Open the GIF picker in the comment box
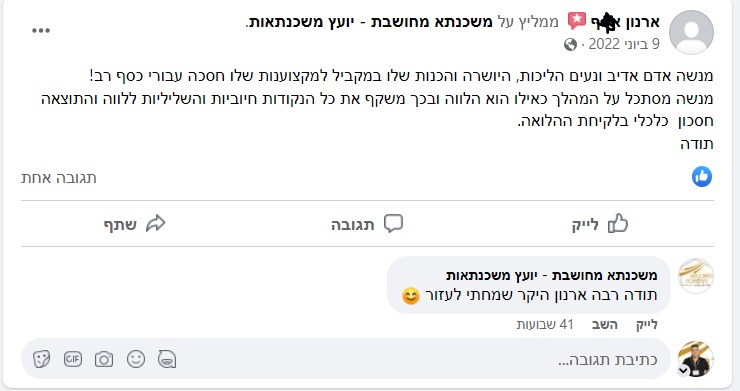Screen dimensions: 740x391 73,359
